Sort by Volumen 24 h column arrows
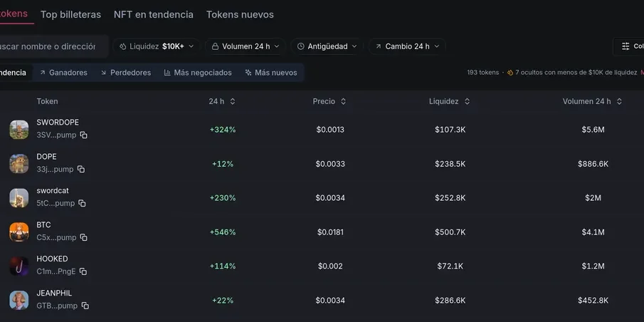The width and height of the screenshot is (644, 322). tap(619, 101)
